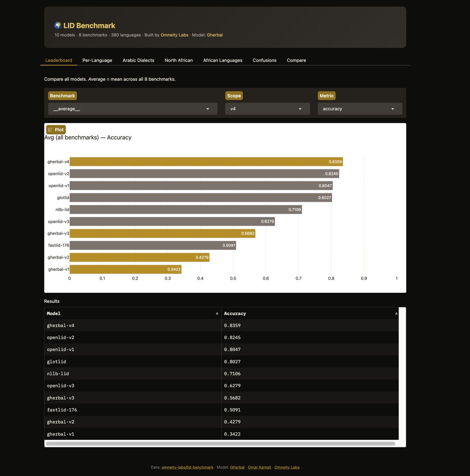Select the nllb-lid table cell
Screen dimensions: 470x476
[133, 374]
